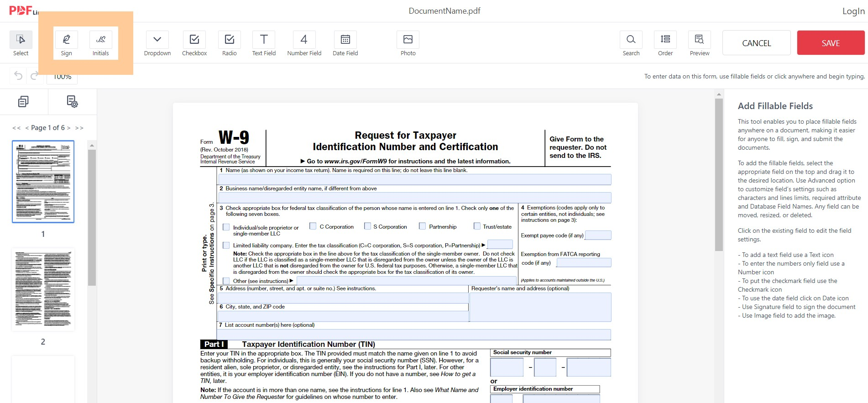Image resolution: width=868 pixels, height=403 pixels.
Task: Click the Business name field line 2
Action: click(415, 198)
